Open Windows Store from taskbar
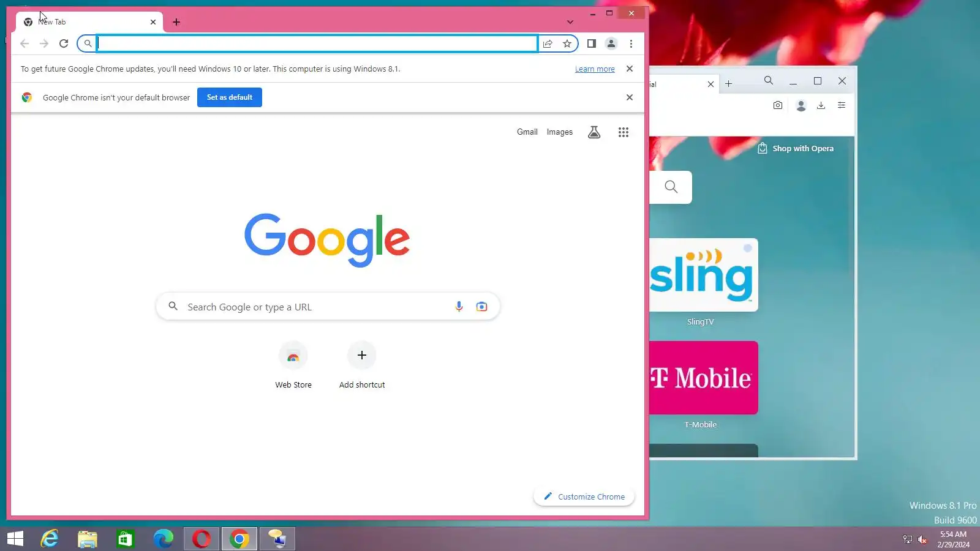Viewport: 980px width, 551px height. point(126,539)
